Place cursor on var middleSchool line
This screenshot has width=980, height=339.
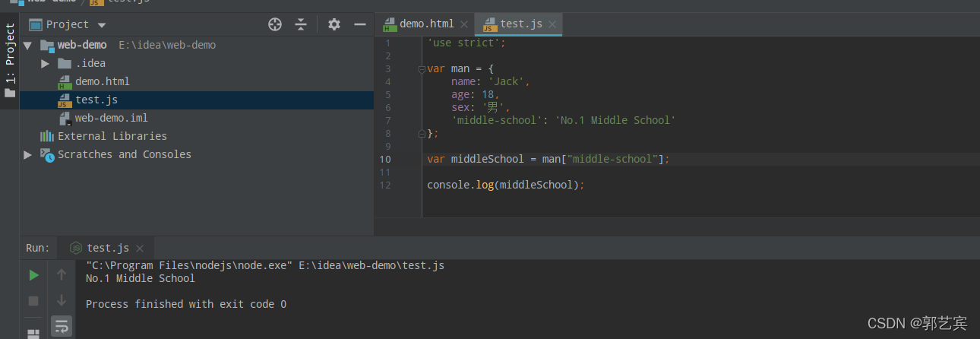pyautogui.click(x=548, y=159)
